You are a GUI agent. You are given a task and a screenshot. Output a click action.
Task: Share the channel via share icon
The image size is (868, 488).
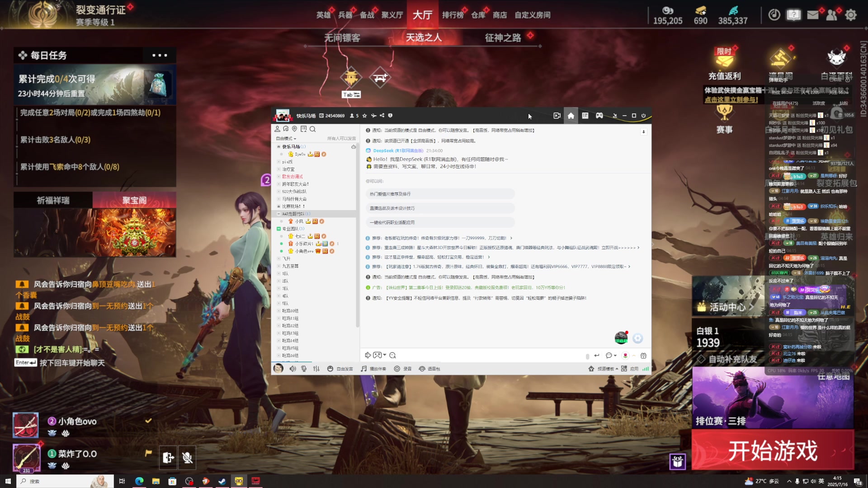coord(382,116)
